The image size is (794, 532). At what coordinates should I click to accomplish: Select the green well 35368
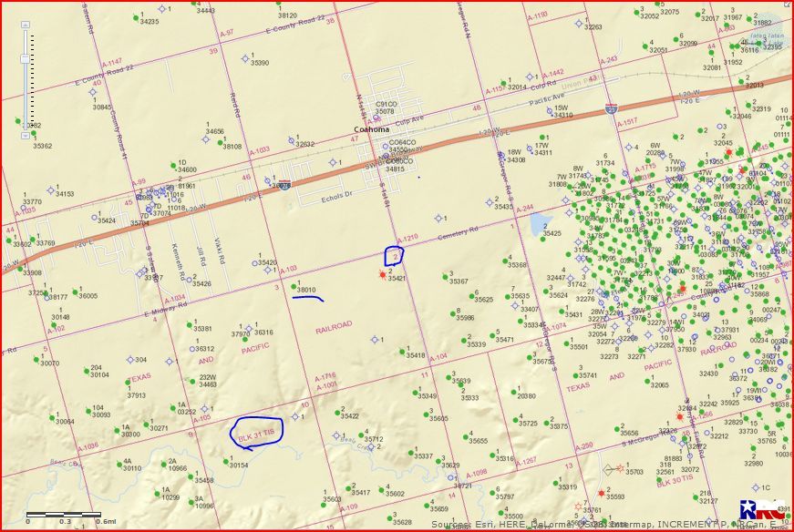click(x=505, y=261)
